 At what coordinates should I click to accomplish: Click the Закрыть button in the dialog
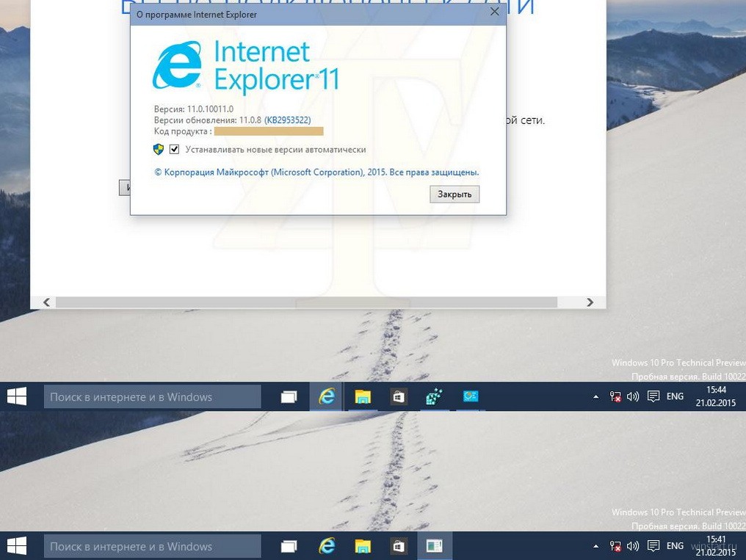tap(455, 194)
